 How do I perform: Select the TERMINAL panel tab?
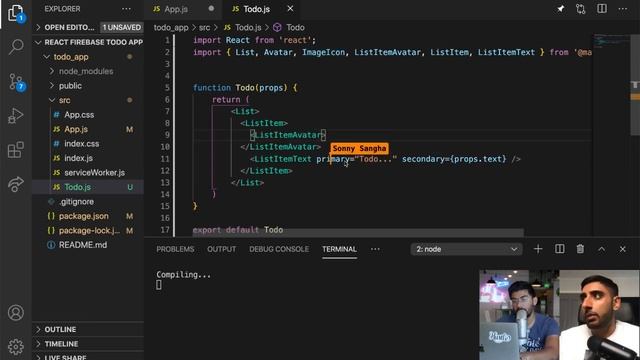(339, 249)
